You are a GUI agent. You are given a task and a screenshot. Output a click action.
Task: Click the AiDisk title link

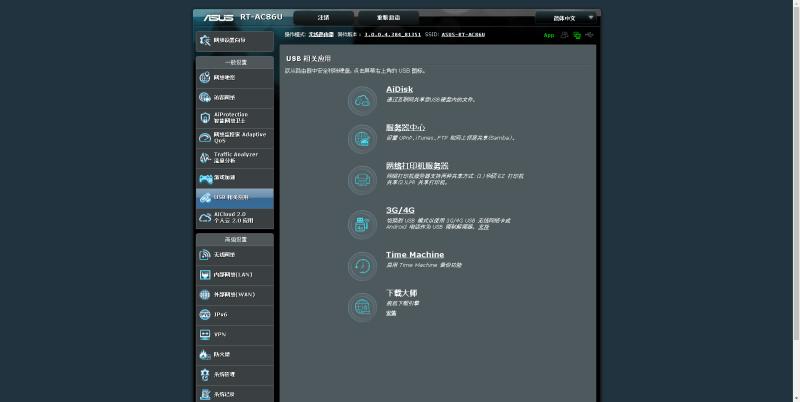[x=399, y=89]
